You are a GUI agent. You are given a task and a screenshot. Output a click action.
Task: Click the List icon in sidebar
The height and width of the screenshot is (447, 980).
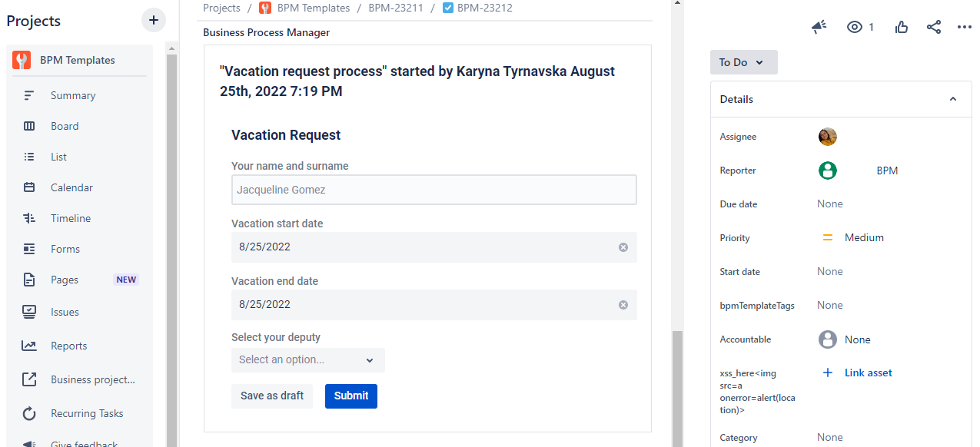point(29,157)
